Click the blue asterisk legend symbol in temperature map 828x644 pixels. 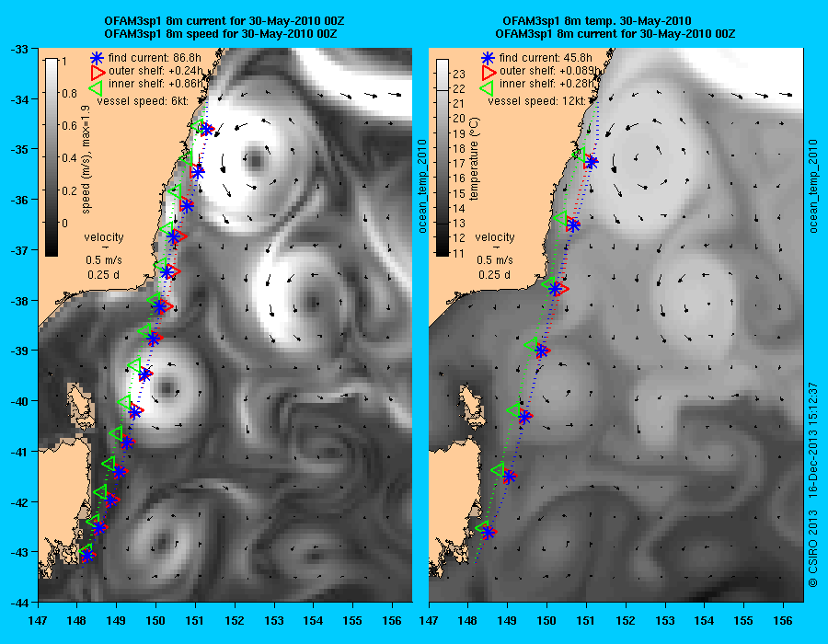(488, 58)
